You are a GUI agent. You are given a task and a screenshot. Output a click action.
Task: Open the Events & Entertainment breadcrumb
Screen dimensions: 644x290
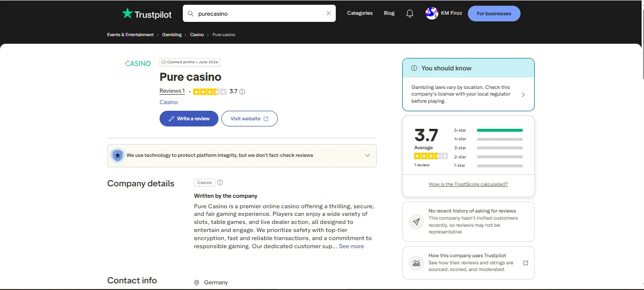point(130,35)
